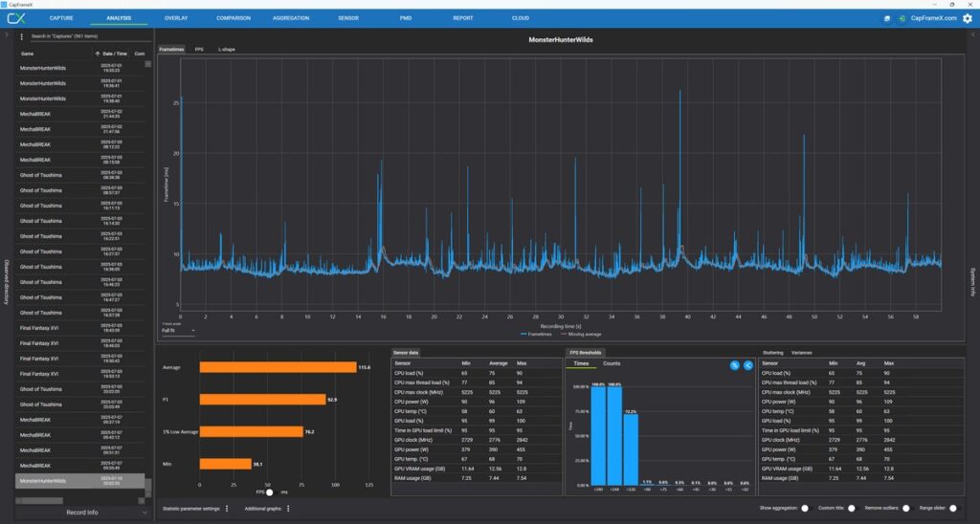The height and width of the screenshot is (524, 980).
Task: Click the MonsterHunterWilds chart title
Action: point(561,39)
